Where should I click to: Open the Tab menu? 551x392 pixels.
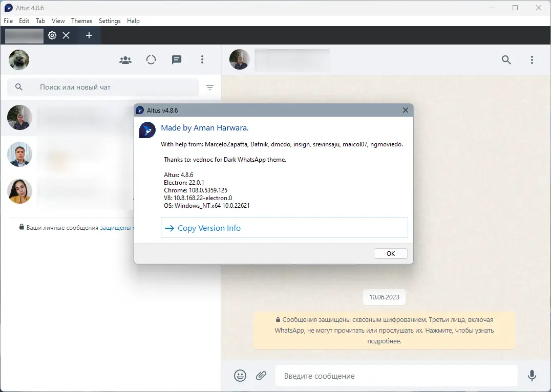pyautogui.click(x=40, y=21)
